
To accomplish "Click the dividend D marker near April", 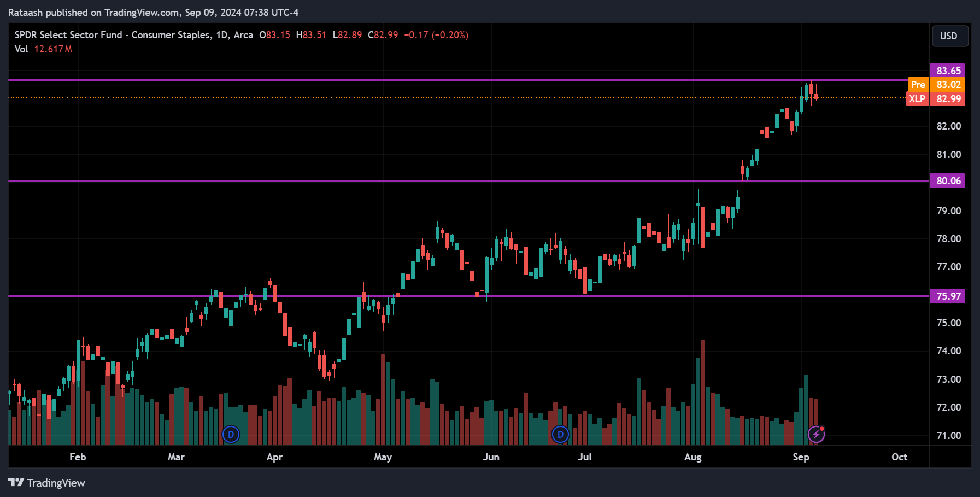I will 231,435.
